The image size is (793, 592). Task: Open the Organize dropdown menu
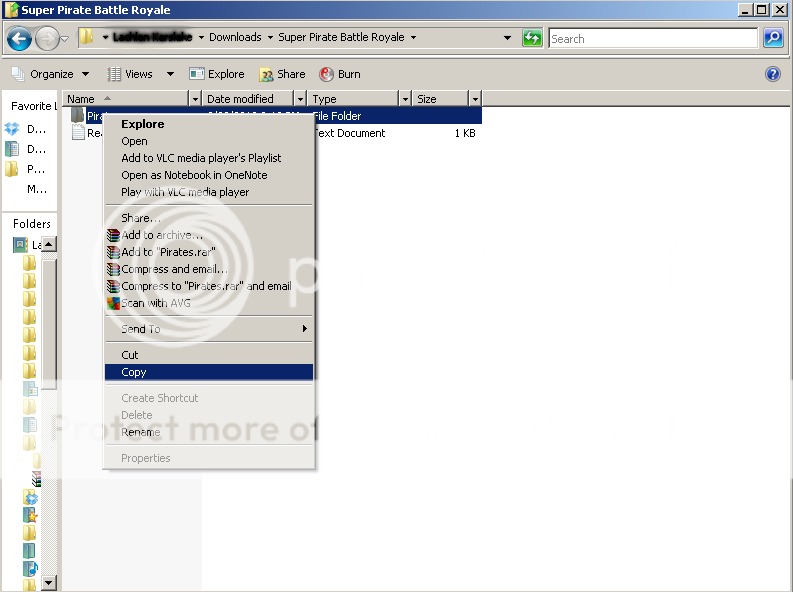[x=51, y=74]
